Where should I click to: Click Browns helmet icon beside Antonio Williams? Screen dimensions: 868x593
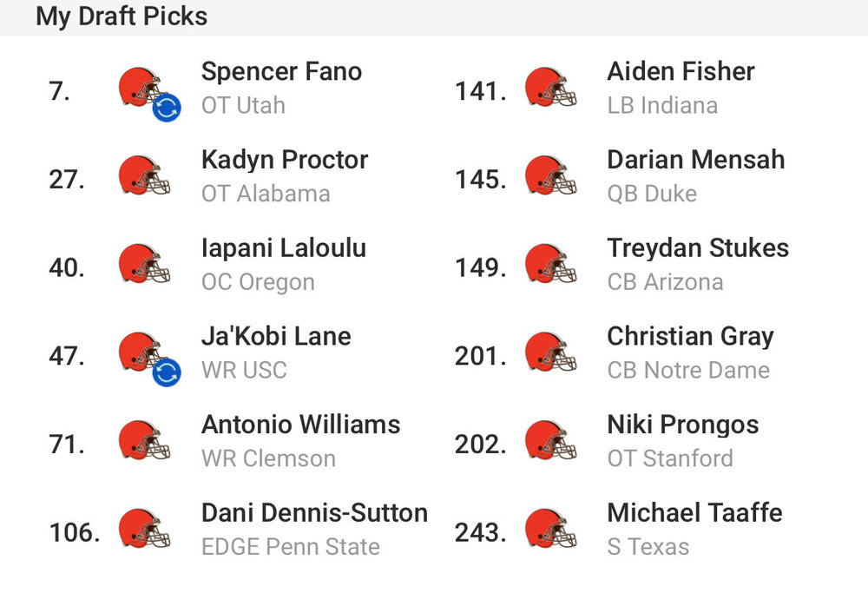[x=144, y=440]
